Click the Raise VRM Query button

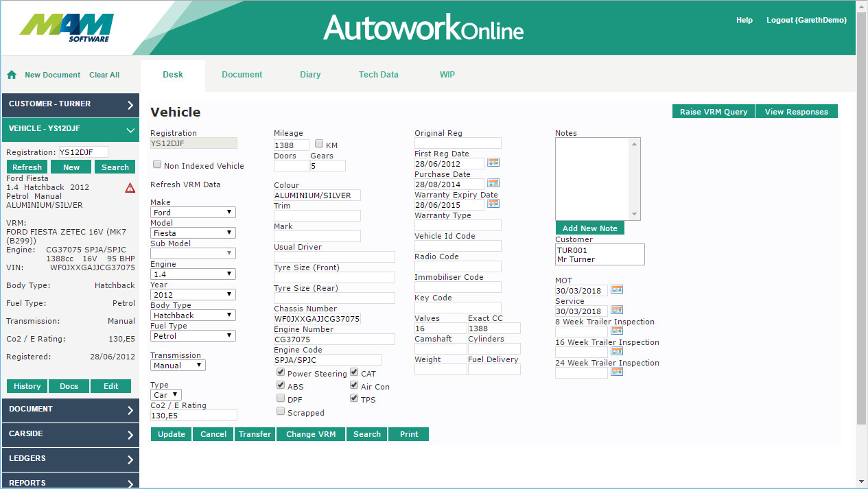(x=713, y=112)
